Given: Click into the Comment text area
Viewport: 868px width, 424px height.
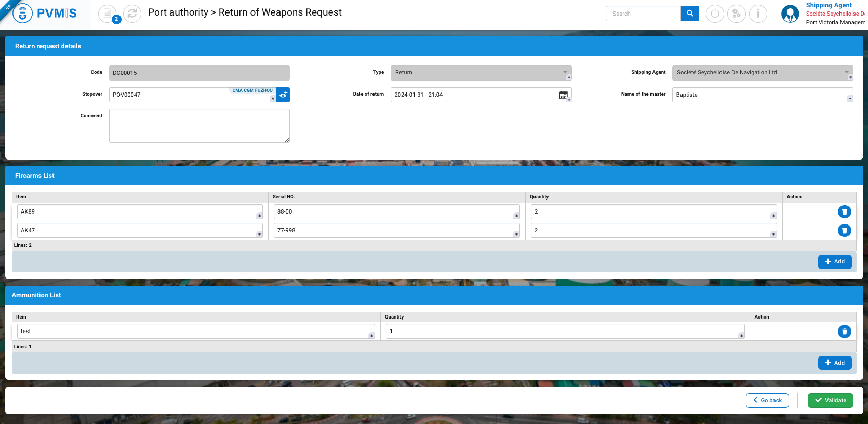Looking at the screenshot, I should pyautogui.click(x=199, y=126).
